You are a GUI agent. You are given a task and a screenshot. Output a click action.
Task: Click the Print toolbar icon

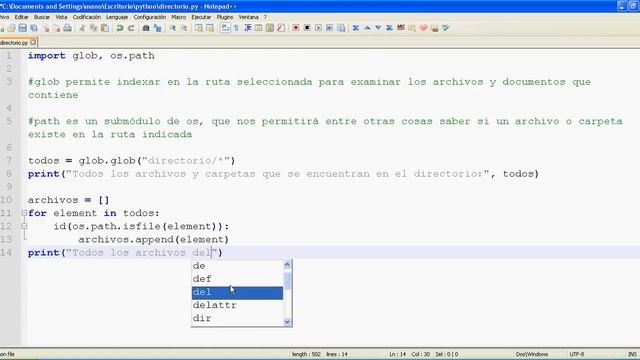pyautogui.click(x=67, y=28)
